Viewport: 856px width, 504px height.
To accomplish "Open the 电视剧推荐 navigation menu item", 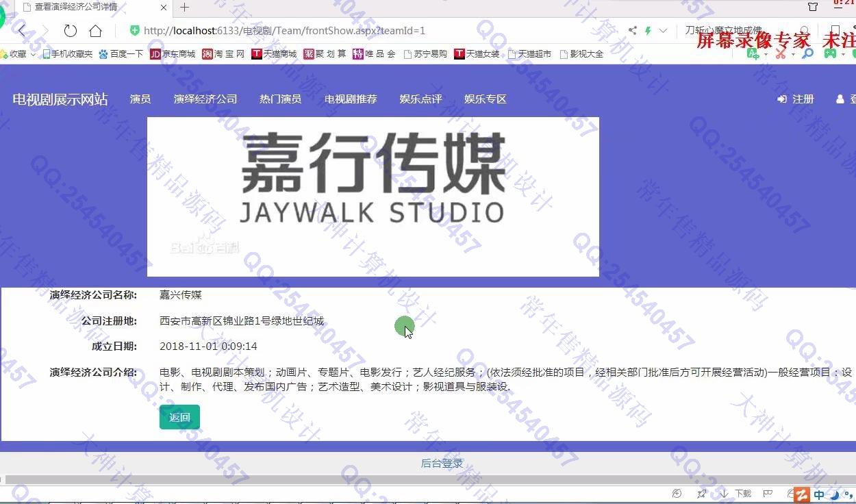I will pyautogui.click(x=351, y=99).
